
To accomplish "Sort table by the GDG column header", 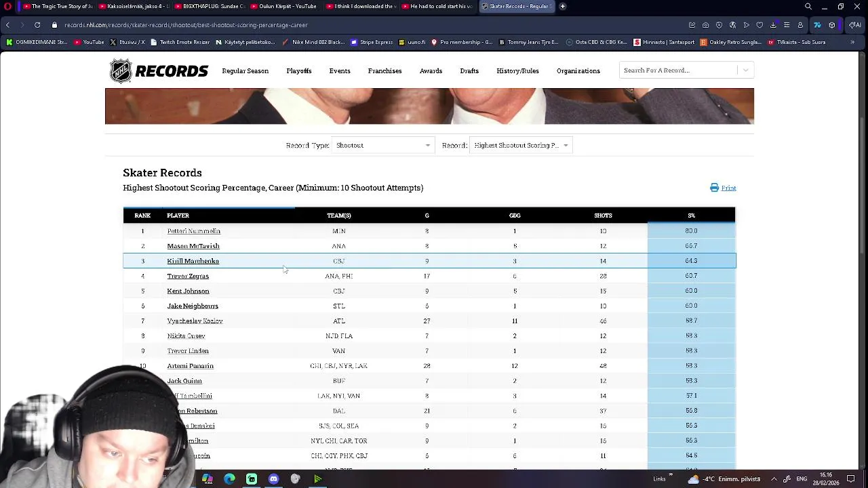I will coord(515,216).
